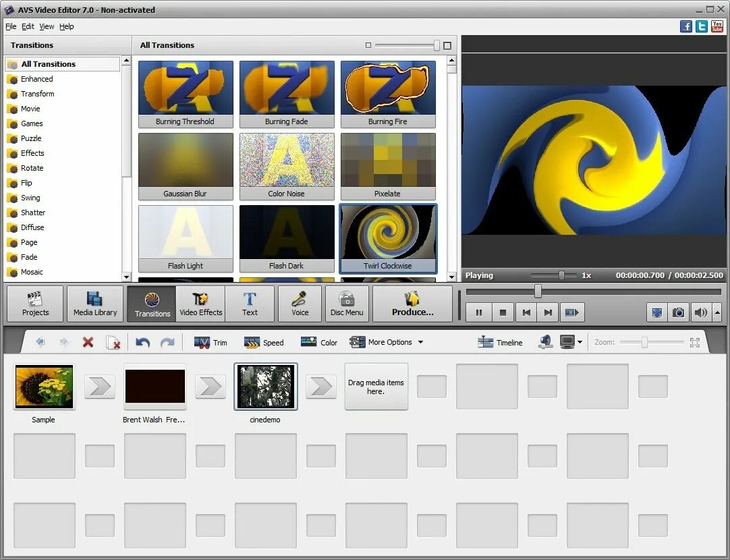Screen dimensions: 730x560
Task: Select the Transform category
Action: 37,94
